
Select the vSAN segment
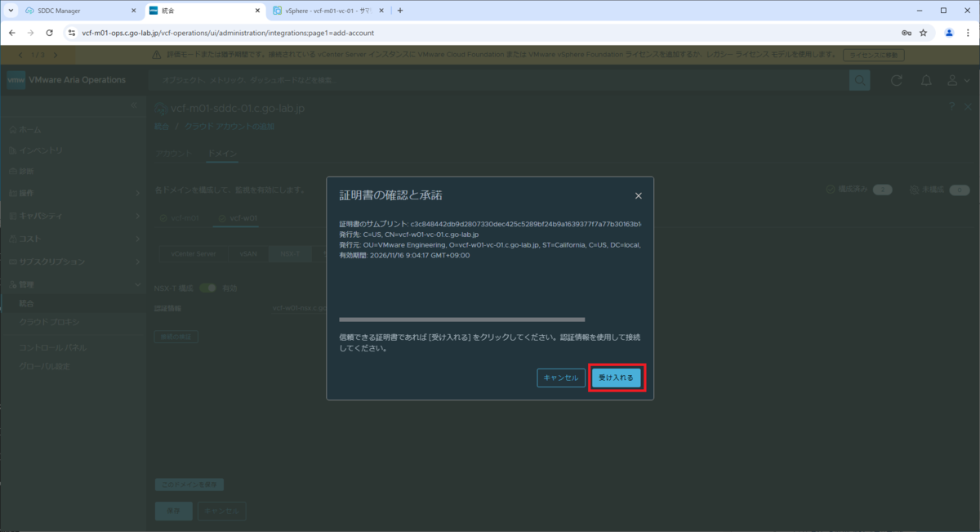[x=247, y=254]
